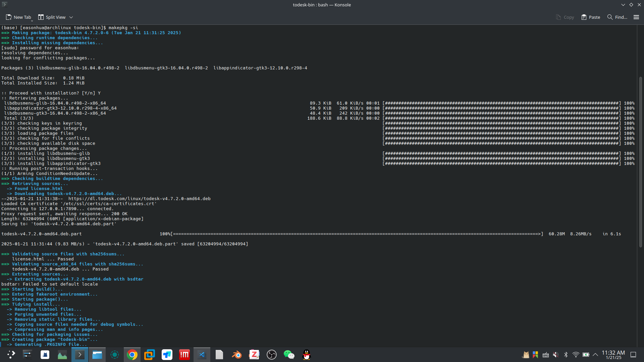
Task: Click the todesk .deb.part download progress bar
Action: coord(357,234)
